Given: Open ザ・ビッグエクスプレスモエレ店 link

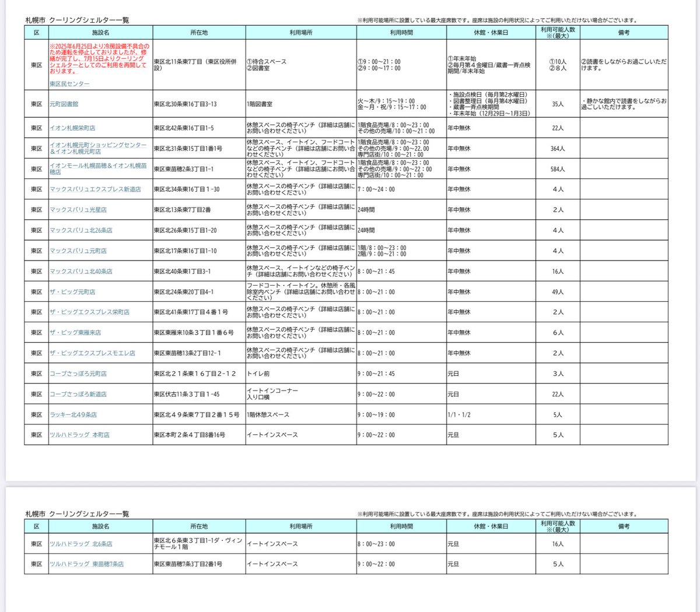Looking at the screenshot, I should pos(92,353).
